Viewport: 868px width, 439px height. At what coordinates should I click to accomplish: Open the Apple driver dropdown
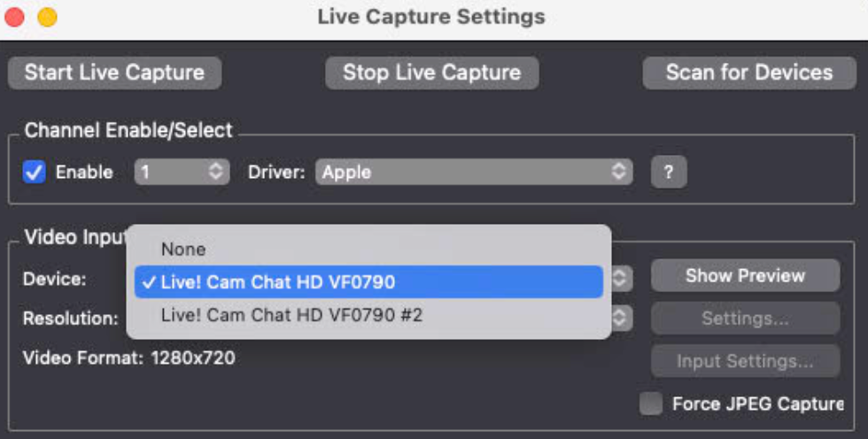pyautogui.click(x=474, y=172)
